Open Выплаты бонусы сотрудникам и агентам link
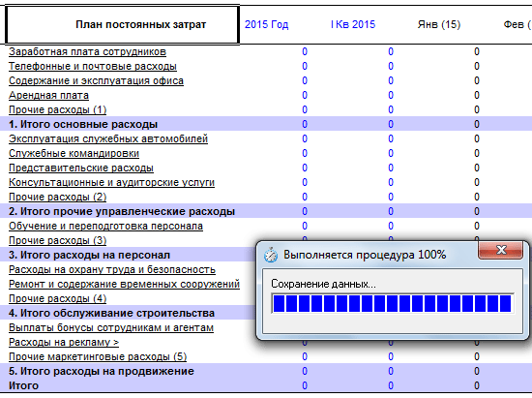532x398 pixels. (111, 327)
